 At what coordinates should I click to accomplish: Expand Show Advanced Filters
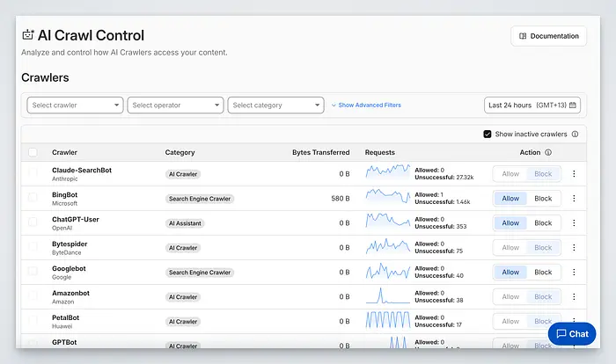point(366,106)
